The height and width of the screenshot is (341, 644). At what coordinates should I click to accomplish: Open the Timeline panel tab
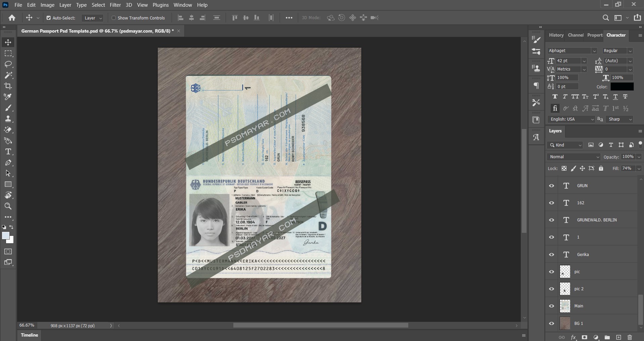[30, 335]
